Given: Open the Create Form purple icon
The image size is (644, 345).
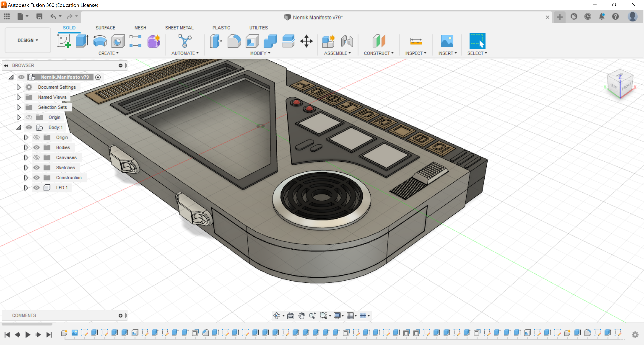Looking at the screenshot, I should click(154, 41).
